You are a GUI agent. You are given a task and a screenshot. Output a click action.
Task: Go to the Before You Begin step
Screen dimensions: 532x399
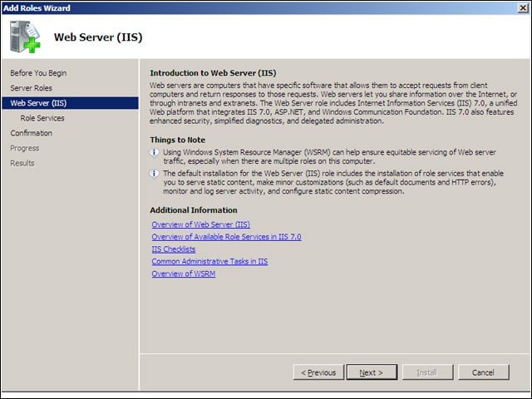point(38,73)
